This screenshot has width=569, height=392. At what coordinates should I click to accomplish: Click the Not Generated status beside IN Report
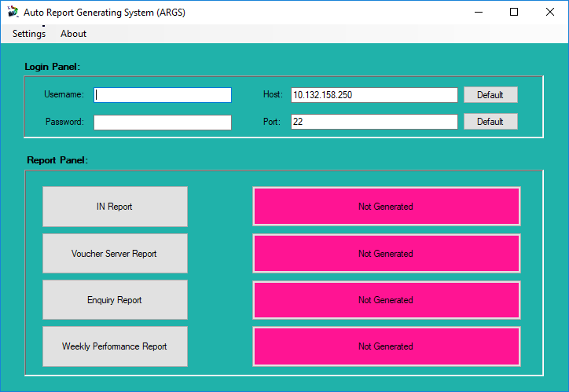pos(386,207)
